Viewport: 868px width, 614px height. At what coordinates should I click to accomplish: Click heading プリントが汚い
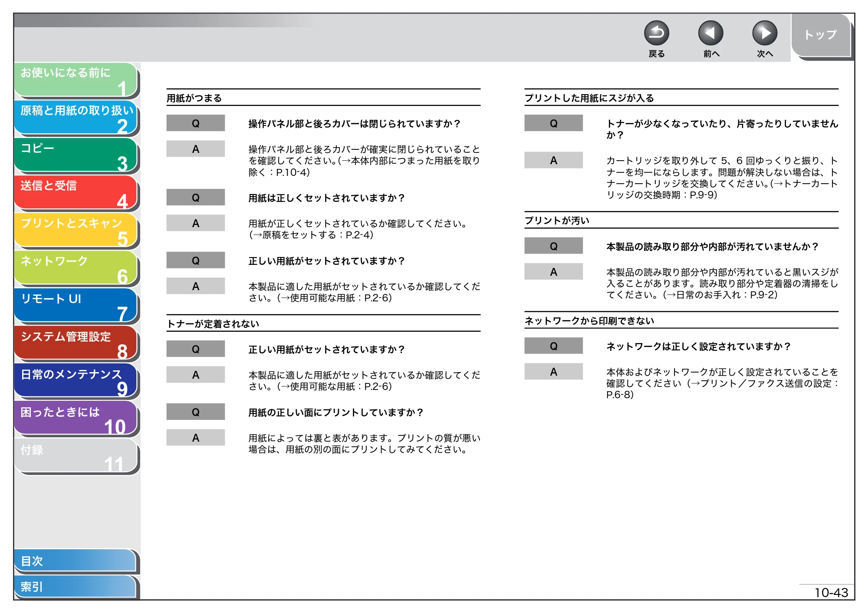tap(557, 221)
